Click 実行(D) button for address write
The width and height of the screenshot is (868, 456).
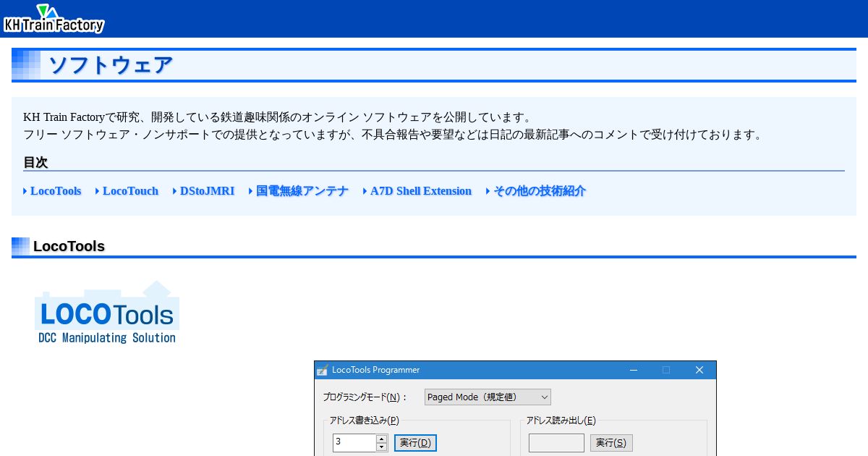click(x=415, y=443)
